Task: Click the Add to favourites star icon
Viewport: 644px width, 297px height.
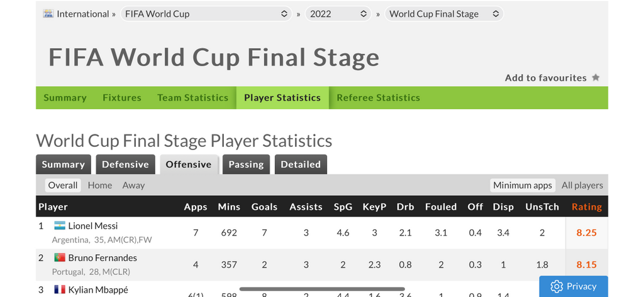Action: click(x=596, y=77)
